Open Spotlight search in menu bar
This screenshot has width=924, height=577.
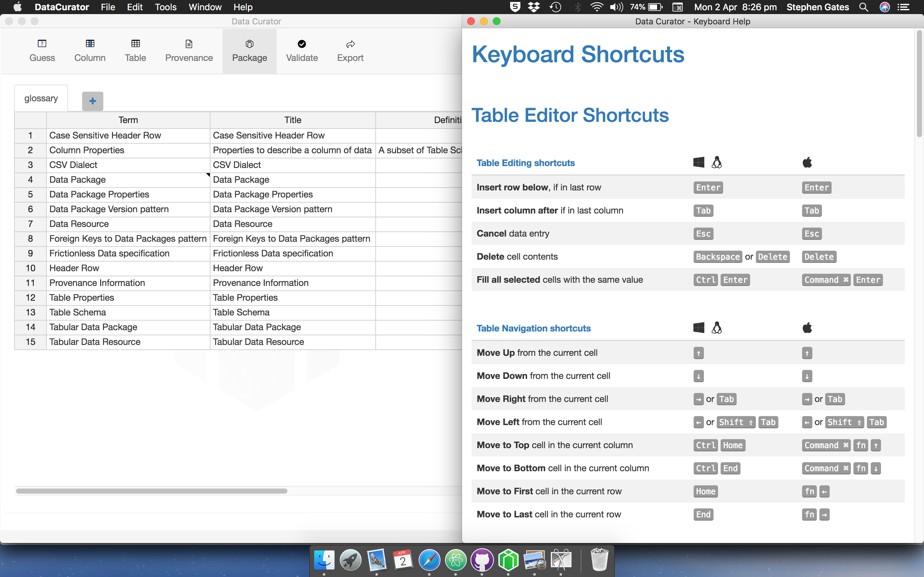pos(864,7)
